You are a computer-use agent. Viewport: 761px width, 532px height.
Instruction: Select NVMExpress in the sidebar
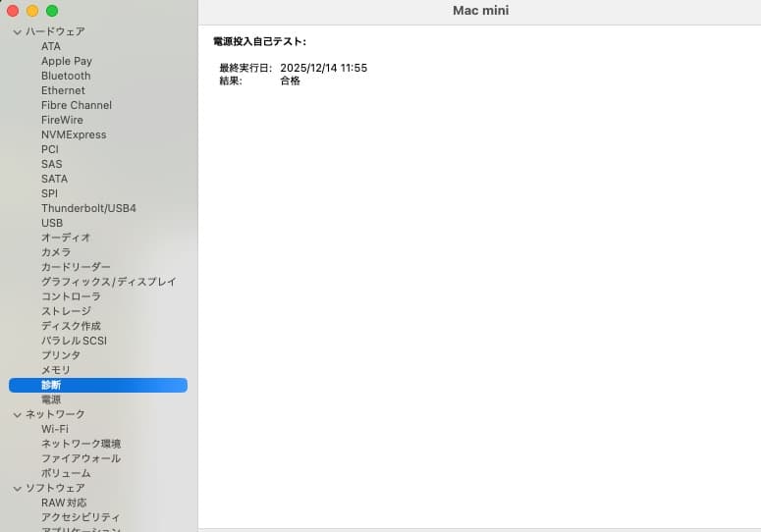point(74,134)
